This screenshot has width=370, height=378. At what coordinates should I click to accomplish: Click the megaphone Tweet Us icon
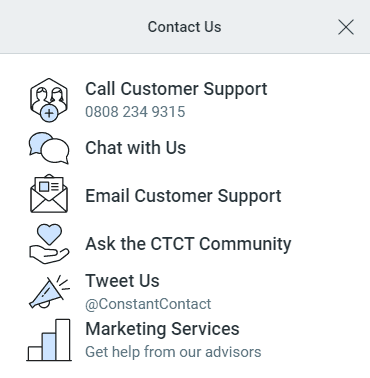pyautogui.click(x=49, y=291)
